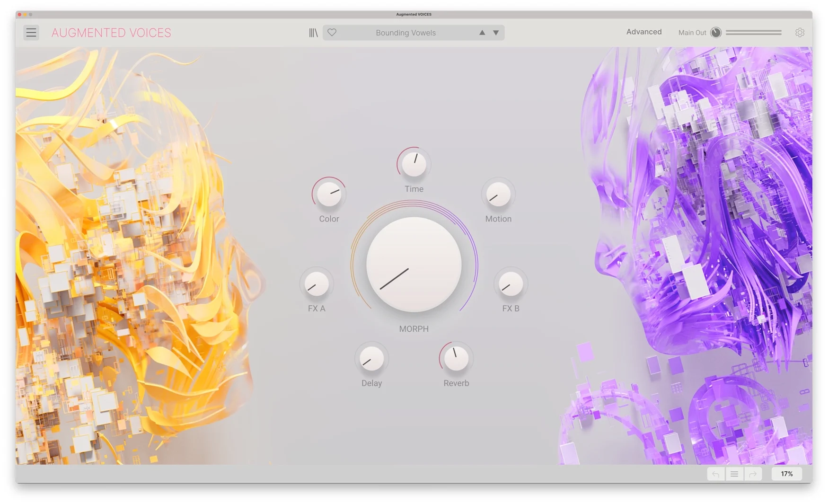Image resolution: width=828 pixels, height=504 pixels.
Task: Undo the last change
Action: click(716, 474)
